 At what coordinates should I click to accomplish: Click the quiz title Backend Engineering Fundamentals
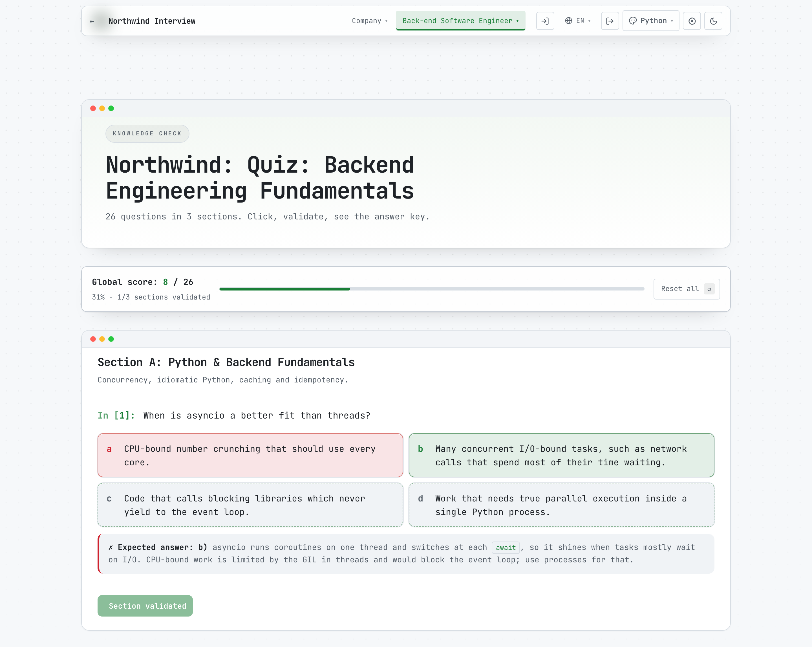coord(259,178)
